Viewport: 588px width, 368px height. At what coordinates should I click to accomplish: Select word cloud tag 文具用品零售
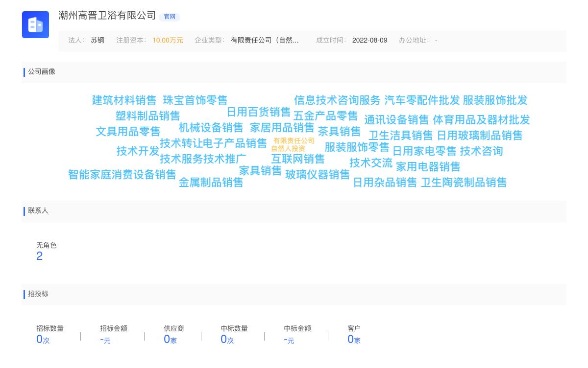coord(128,132)
